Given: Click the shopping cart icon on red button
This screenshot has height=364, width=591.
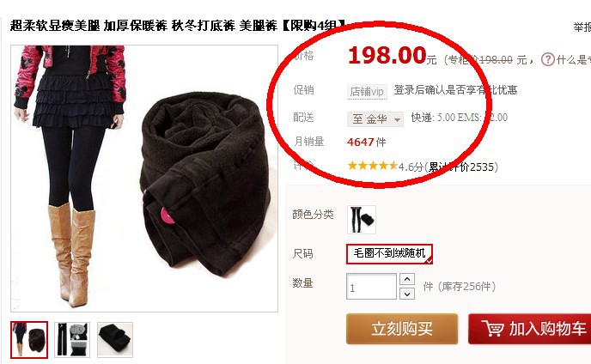Looking at the screenshot, I should pyautogui.click(x=492, y=328).
